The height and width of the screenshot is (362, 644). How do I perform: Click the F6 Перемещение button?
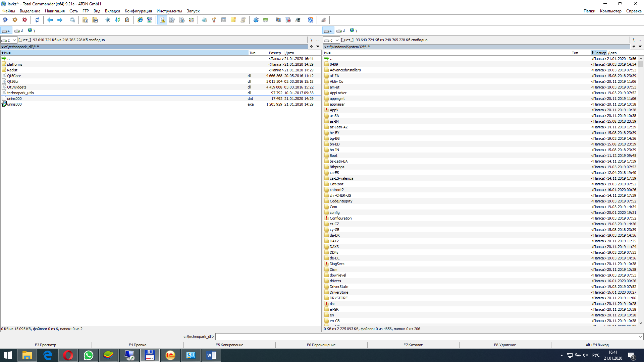[x=321, y=345]
